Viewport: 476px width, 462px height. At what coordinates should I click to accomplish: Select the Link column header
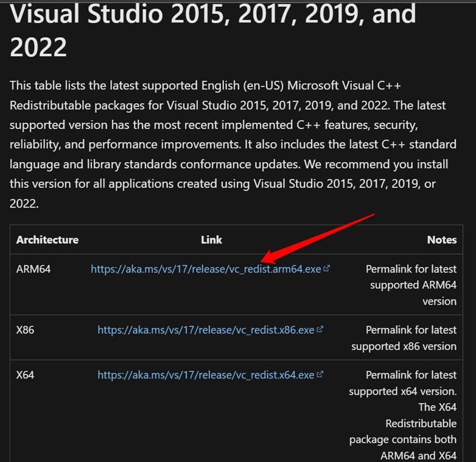point(211,240)
